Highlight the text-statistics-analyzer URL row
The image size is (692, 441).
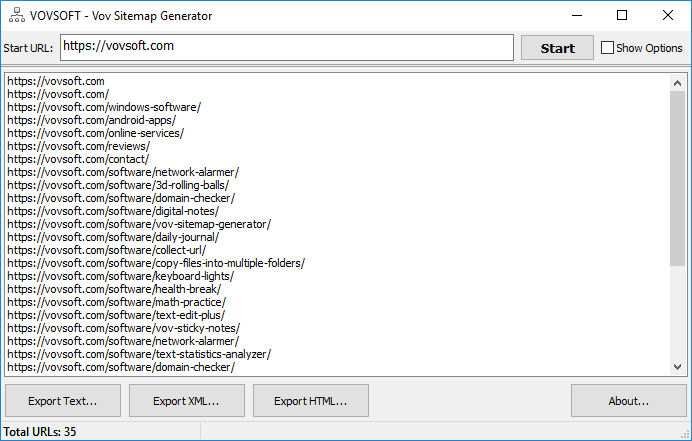139,354
